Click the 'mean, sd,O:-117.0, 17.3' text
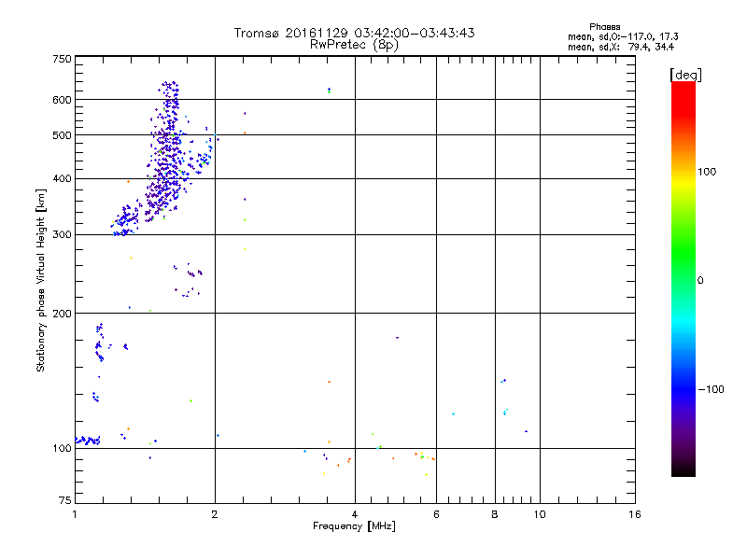747x560 pixels. click(623, 36)
